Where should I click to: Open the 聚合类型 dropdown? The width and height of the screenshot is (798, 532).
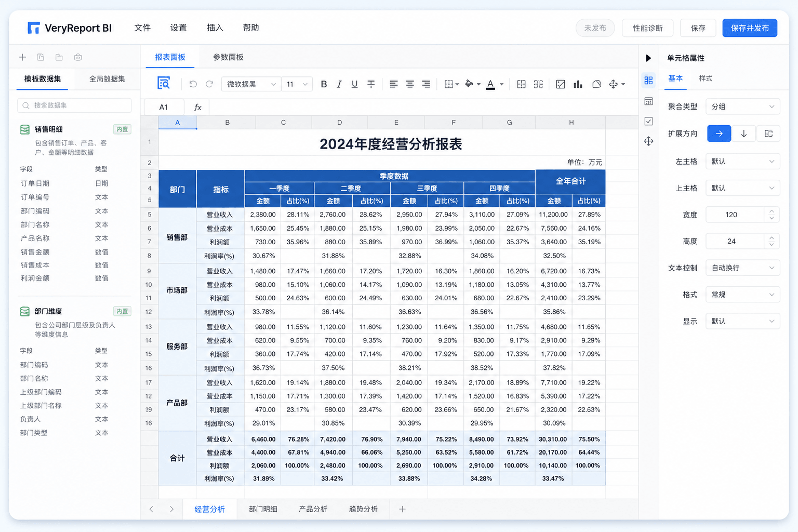click(x=742, y=107)
